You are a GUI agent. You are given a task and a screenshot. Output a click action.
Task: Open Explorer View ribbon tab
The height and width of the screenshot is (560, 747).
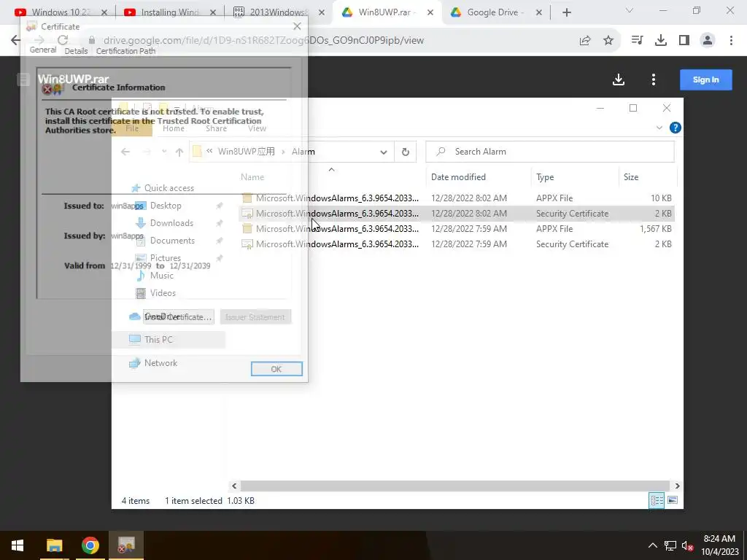[257, 128]
